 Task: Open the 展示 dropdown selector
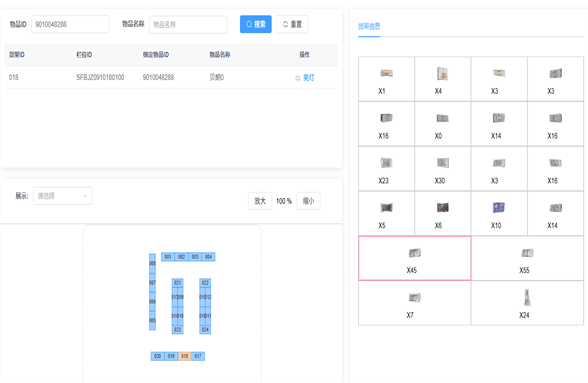(x=63, y=196)
